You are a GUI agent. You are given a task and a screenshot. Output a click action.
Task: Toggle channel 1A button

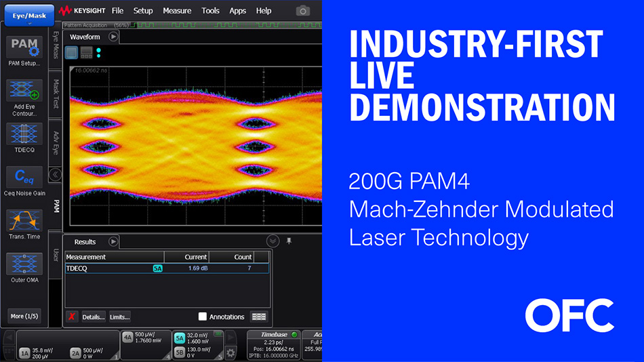point(24,353)
